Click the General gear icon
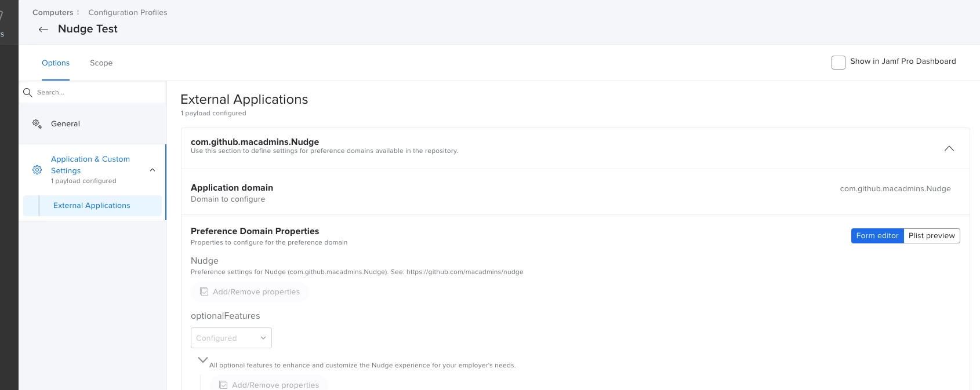The image size is (980, 390). pyautogui.click(x=37, y=123)
